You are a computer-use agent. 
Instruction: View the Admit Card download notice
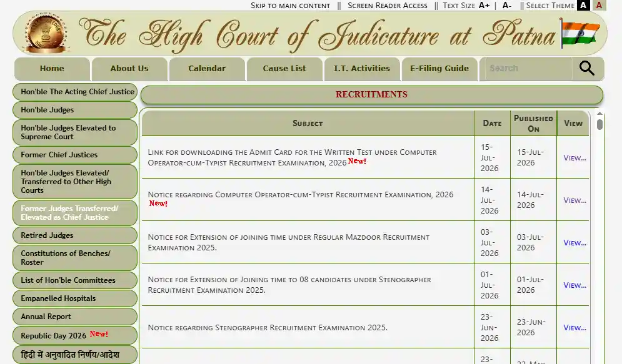coord(574,157)
